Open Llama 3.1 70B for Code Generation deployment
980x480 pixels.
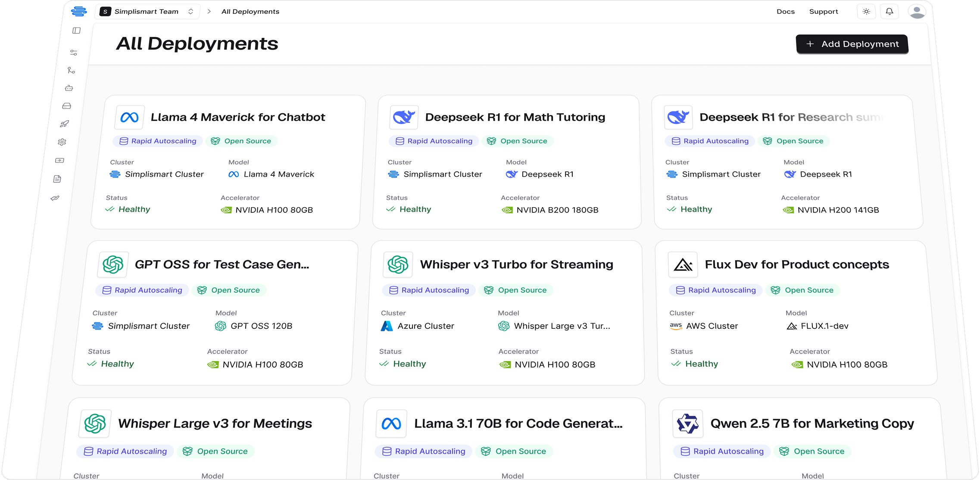click(518, 424)
